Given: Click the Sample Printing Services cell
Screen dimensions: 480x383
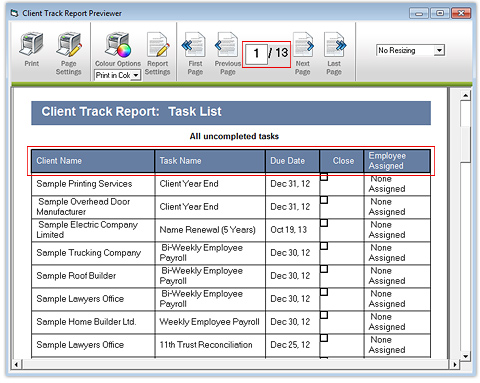Looking at the screenshot, I should click(x=93, y=184).
